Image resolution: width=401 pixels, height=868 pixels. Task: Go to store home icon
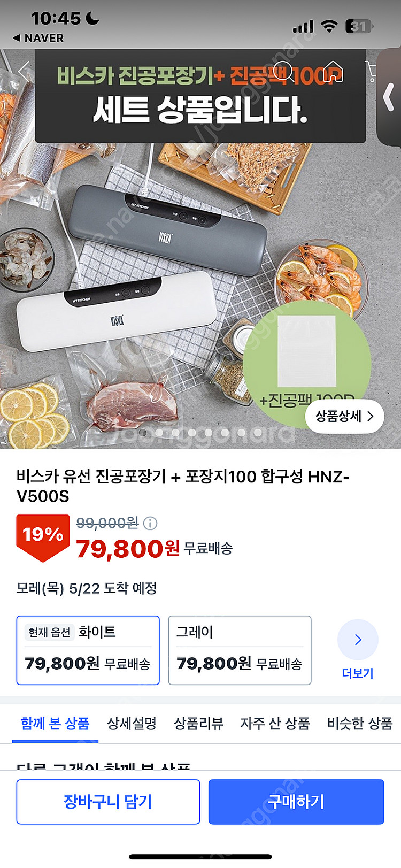333,71
